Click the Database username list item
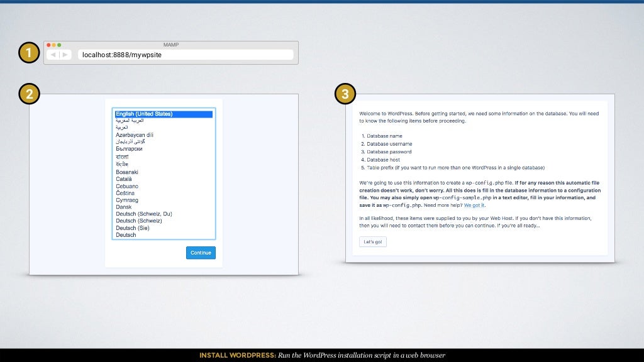This screenshot has height=362, width=644. [389, 144]
